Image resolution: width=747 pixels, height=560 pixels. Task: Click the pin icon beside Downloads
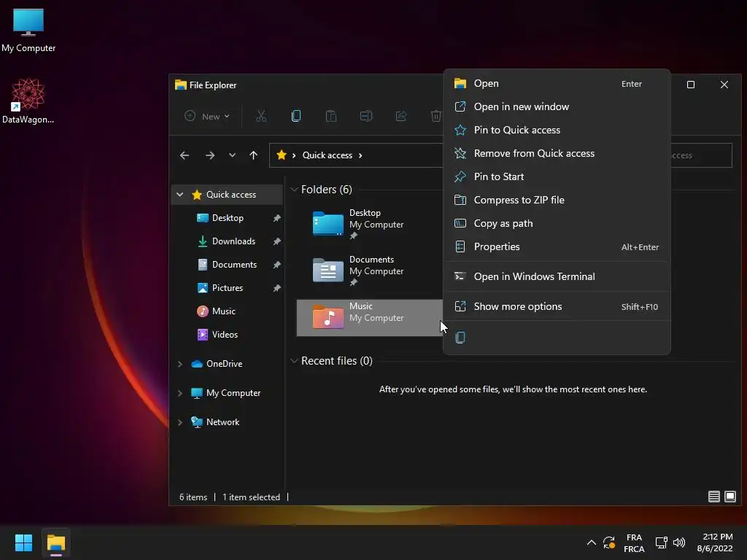(x=276, y=241)
